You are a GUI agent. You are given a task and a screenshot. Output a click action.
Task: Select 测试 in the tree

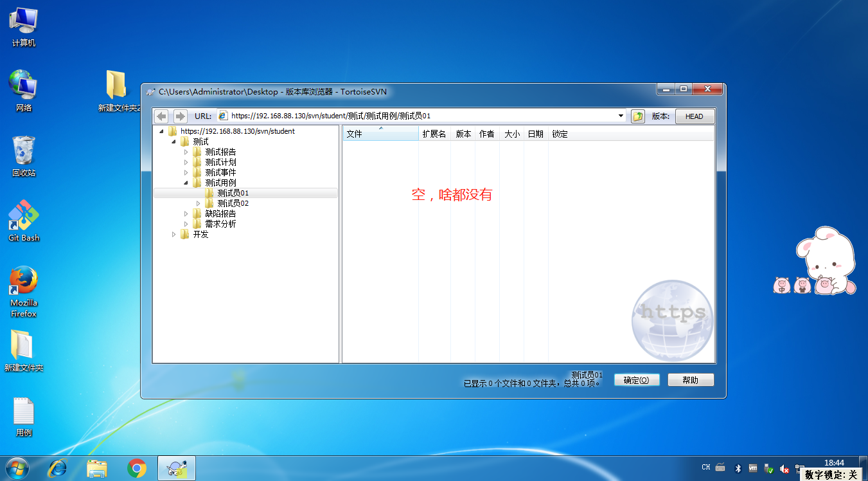[x=200, y=141]
